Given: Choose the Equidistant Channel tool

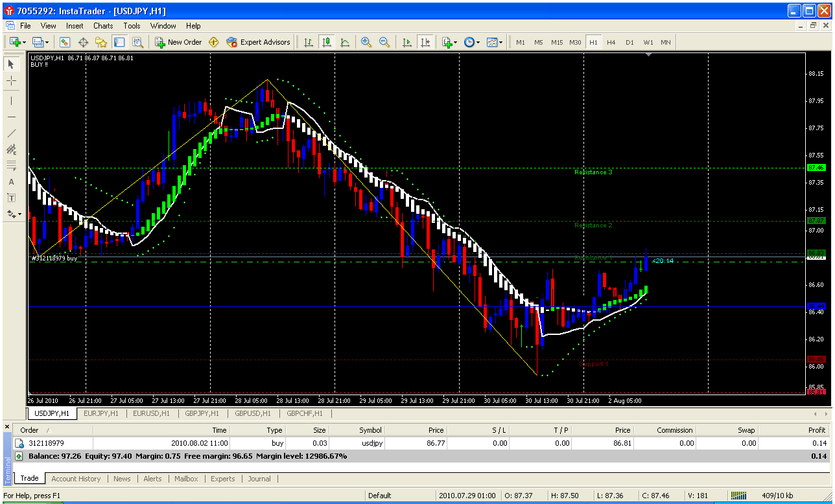Looking at the screenshot, I should (11, 149).
